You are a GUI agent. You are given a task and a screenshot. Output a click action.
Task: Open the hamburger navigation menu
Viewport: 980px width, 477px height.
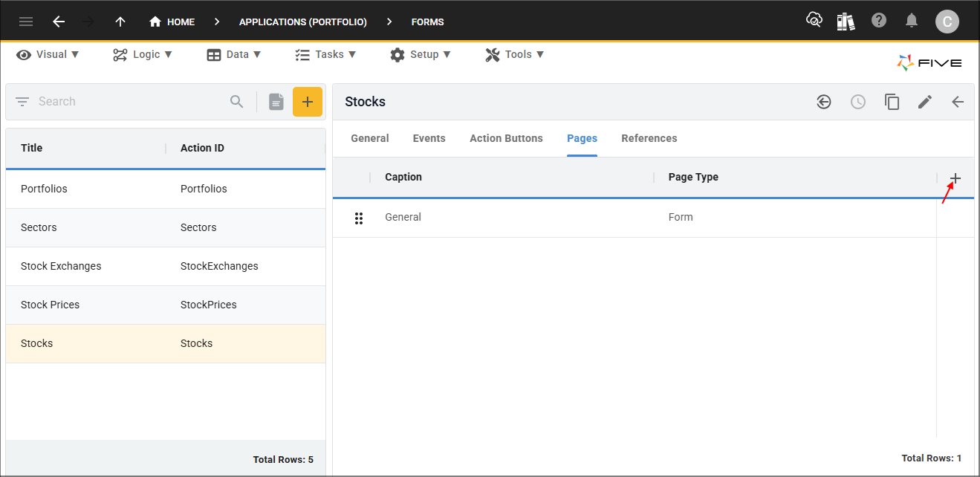[x=26, y=22]
